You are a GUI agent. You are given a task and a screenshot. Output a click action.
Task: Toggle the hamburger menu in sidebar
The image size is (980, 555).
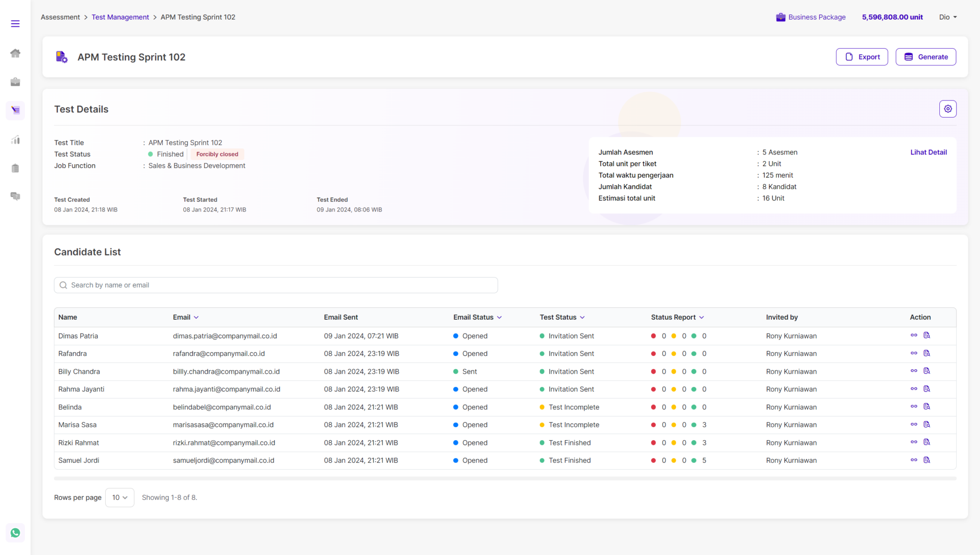[15, 23]
